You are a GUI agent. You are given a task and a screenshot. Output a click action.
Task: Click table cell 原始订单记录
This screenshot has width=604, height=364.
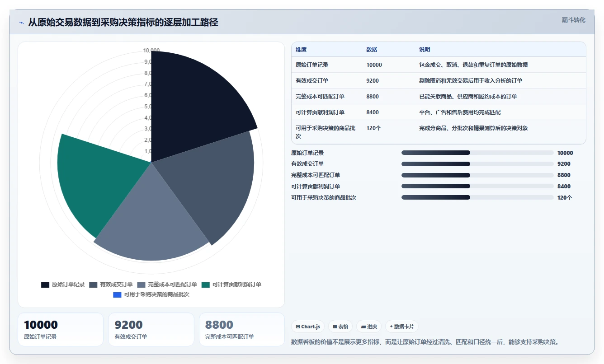tap(312, 65)
